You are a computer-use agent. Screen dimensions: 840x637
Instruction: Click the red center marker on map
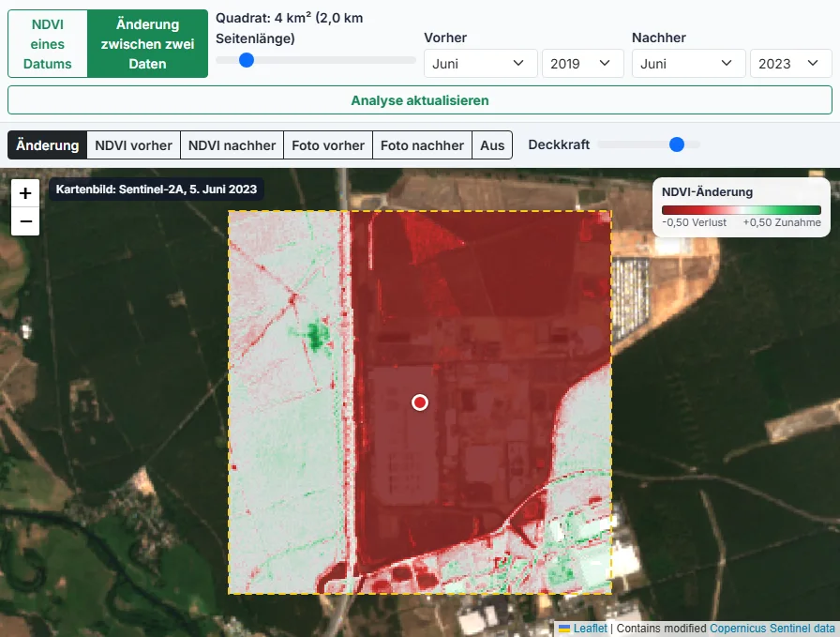tap(420, 402)
